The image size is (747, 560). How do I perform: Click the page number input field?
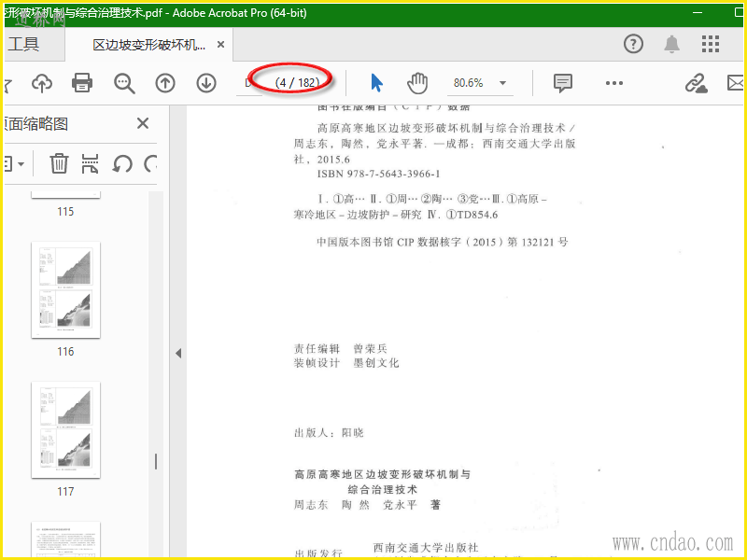(x=249, y=83)
